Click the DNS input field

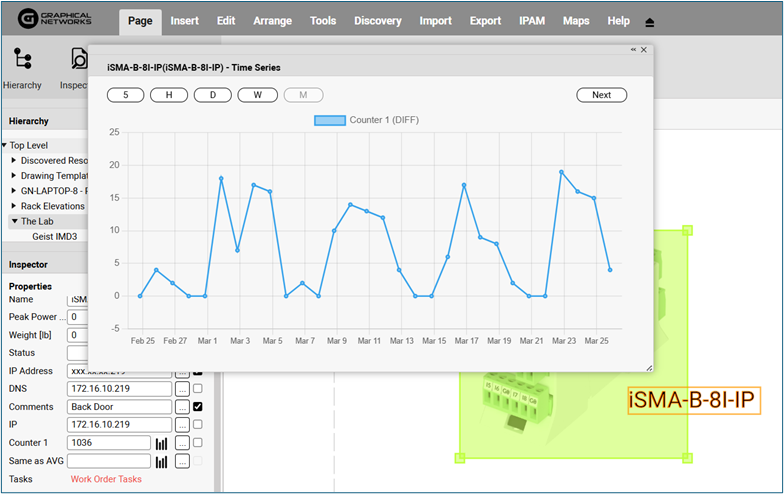[x=120, y=389]
